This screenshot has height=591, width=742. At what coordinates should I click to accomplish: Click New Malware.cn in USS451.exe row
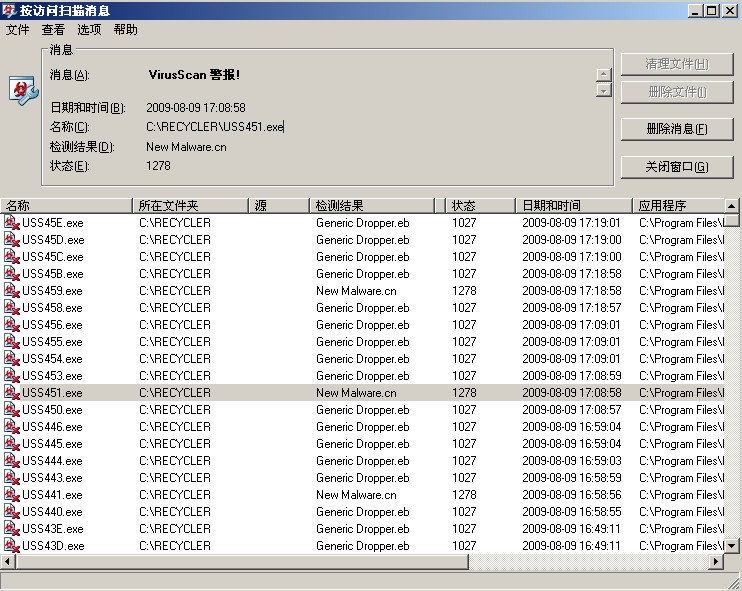point(356,393)
